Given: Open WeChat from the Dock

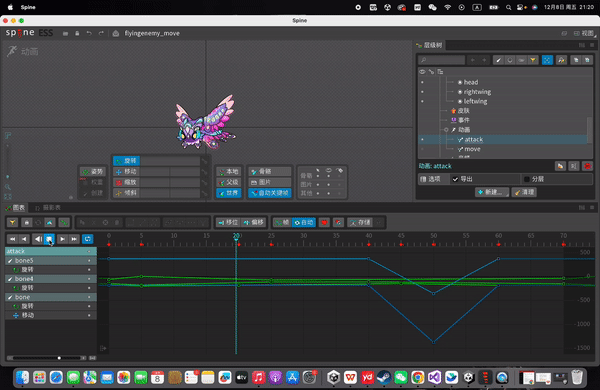Looking at the screenshot, I should click(401, 378).
